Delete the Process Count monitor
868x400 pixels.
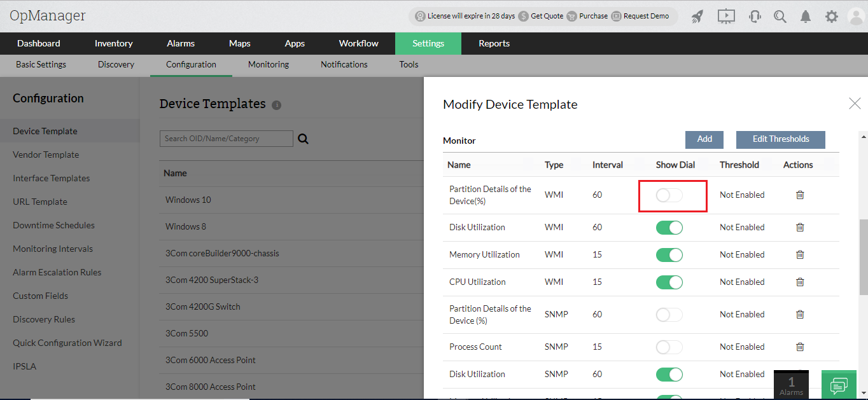[800, 347]
